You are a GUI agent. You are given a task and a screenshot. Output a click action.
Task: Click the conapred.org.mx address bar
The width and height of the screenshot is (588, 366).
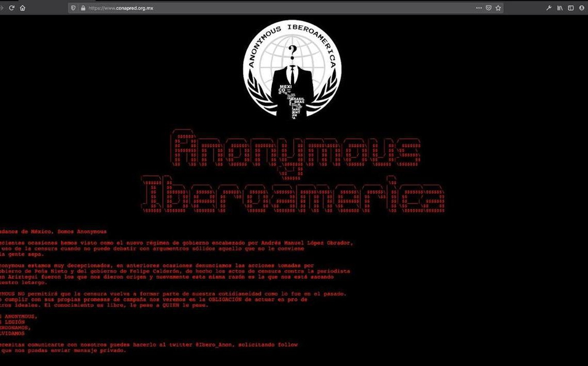coord(277,8)
